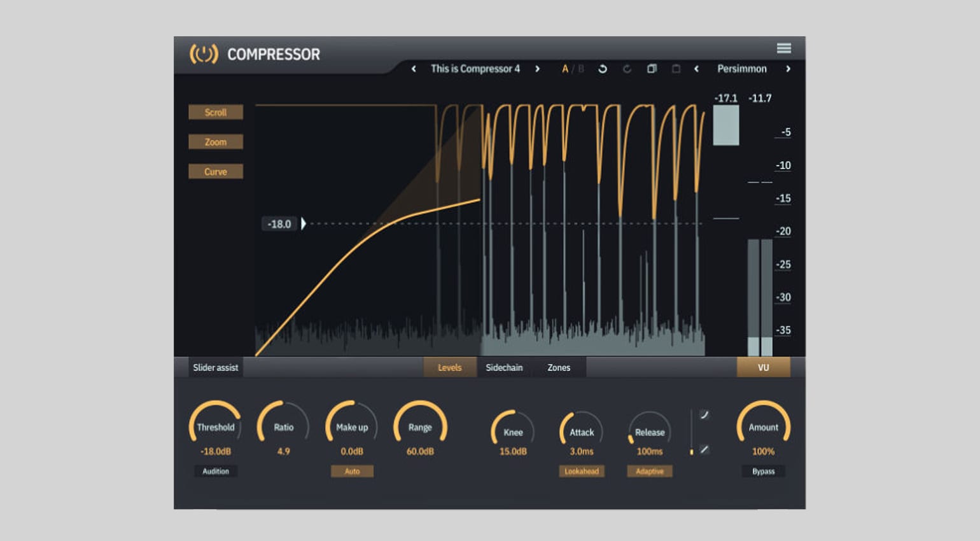The image size is (980, 541).
Task: Click the next preset arrow after Persimmon
Action: click(x=788, y=69)
